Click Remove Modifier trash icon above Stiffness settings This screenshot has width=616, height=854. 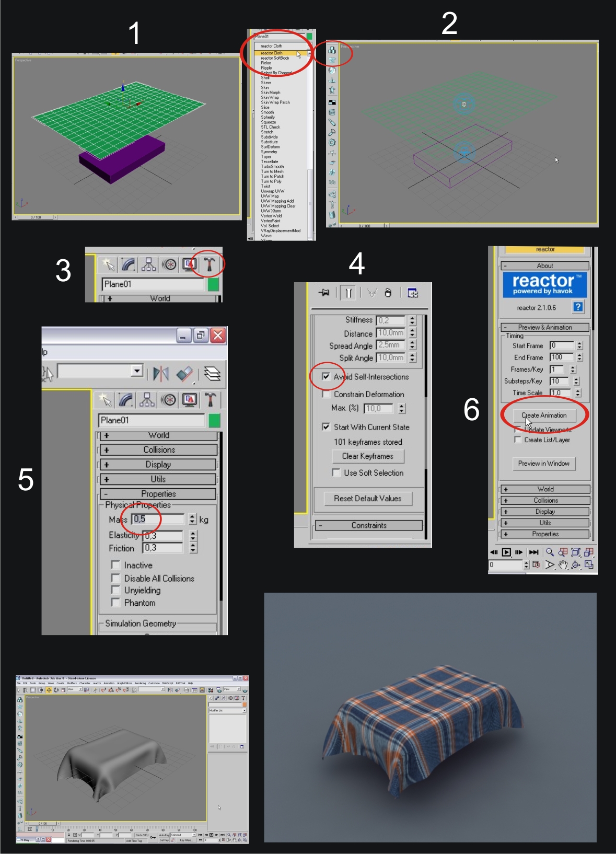pos(388,293)
